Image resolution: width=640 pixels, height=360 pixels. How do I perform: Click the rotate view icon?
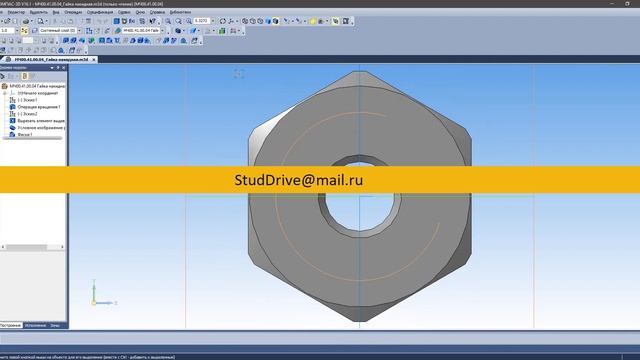coord(222,21)
